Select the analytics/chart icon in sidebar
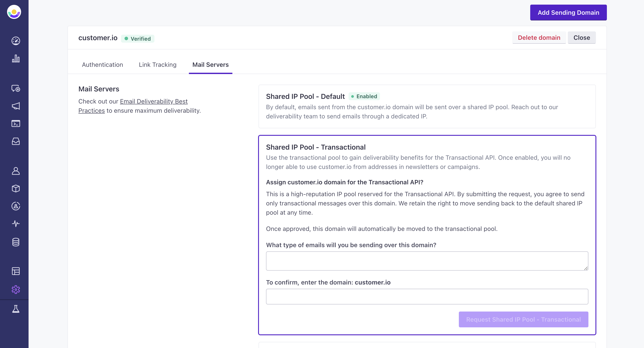This screenshot has height=348, width=644. pos(15,58)
